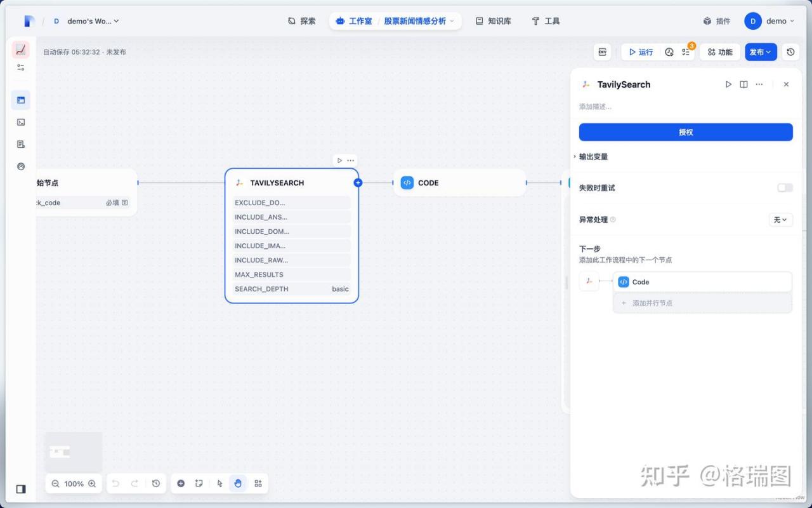Run the TAVILYSEARCH node via play icon above it
This screenshot has width=812, height=508.
(x=339, y=161)
